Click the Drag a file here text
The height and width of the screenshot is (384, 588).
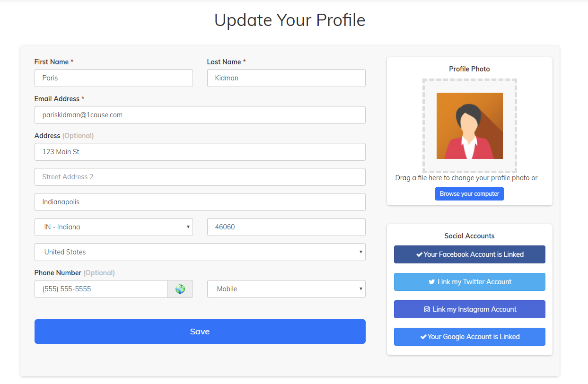[469, 178]
